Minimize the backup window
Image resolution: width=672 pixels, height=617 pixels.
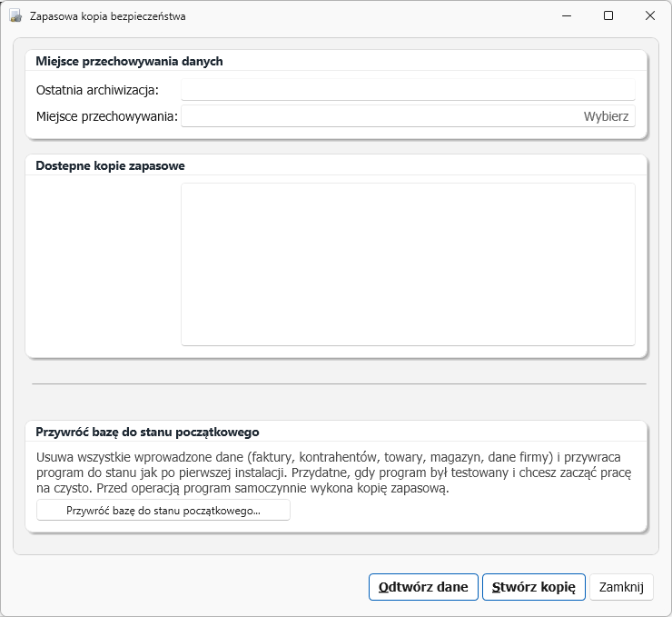click(x=567, y=15)
